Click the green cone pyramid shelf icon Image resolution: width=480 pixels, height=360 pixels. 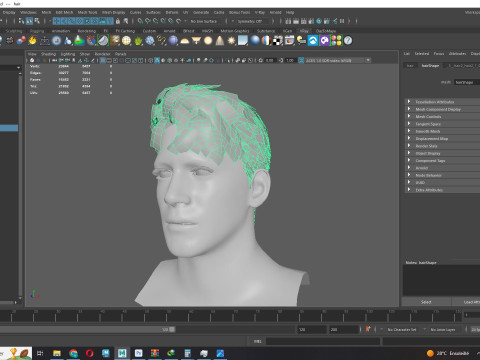[79, 41]
